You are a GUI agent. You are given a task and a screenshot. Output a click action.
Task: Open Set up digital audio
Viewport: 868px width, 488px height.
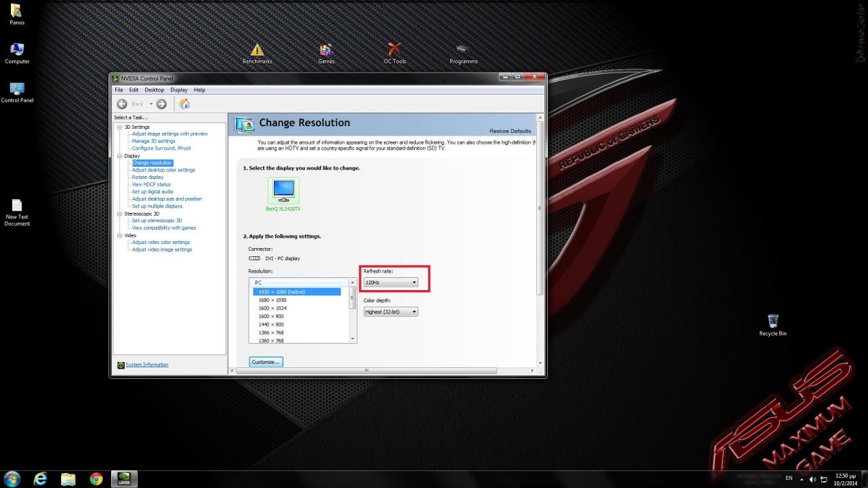click(153, 192)
